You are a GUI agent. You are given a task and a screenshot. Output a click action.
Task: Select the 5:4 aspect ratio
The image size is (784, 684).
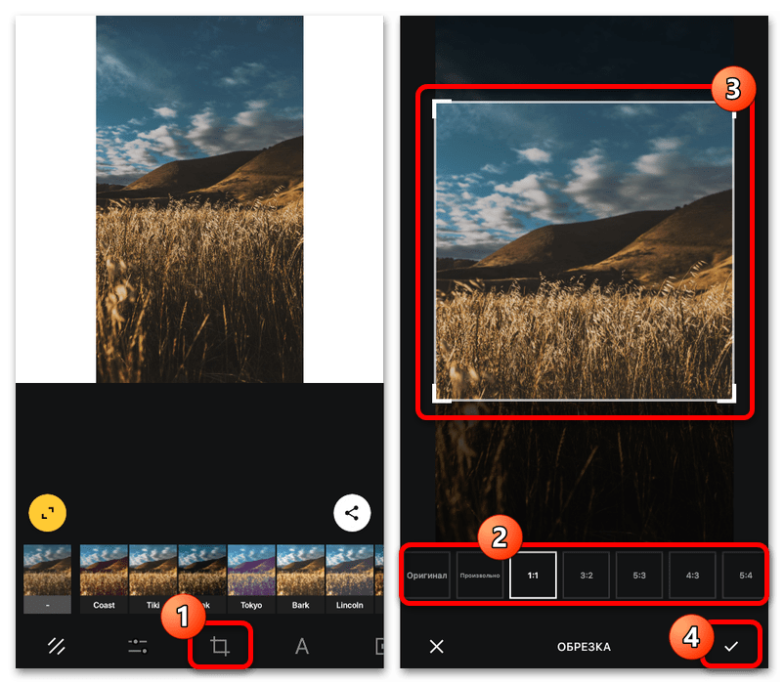click(x=745, y=576)
